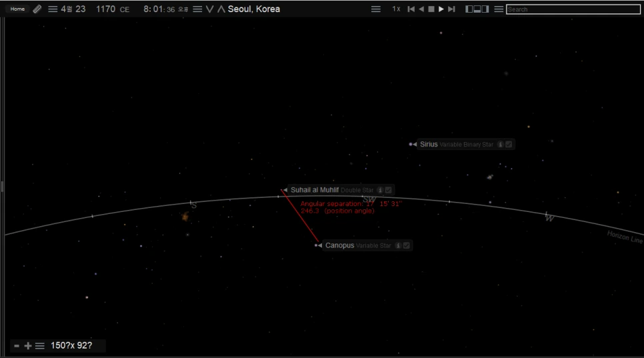Click the Suhail al Muhlif pointer arrow
The width and height of the screenshot is (644, 358).
point(285,190)
